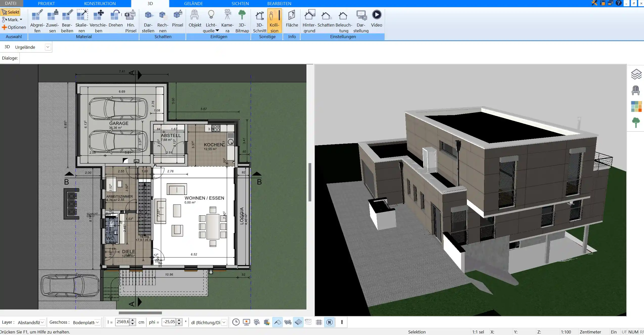Click the vertical scrollbar of plan view
This screenshot has width=644, height=335.
(310, 182)
